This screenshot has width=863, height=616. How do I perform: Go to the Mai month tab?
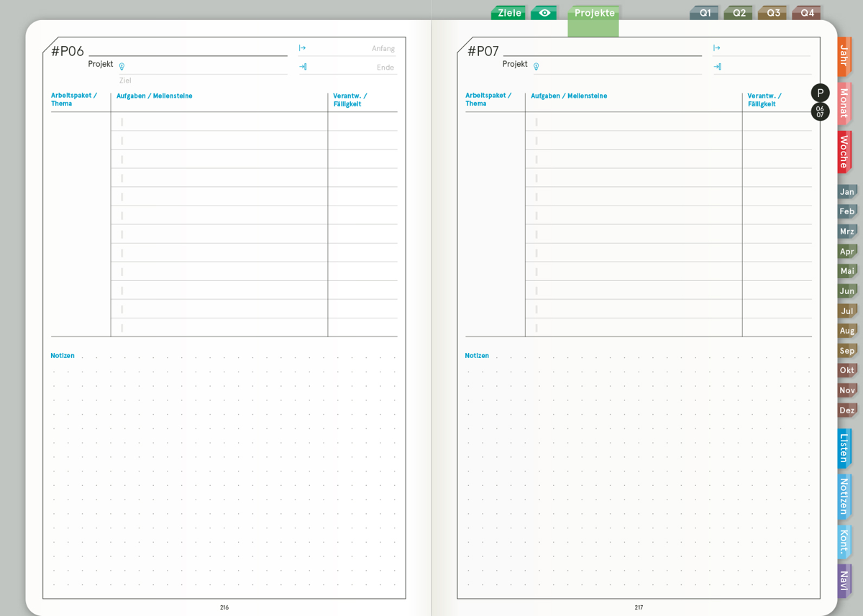click(x=847, y=271)
